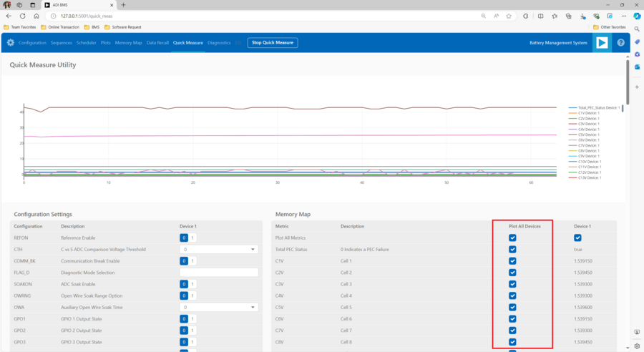Expand the CTH comparison voltage threshold dropdown

218,250
